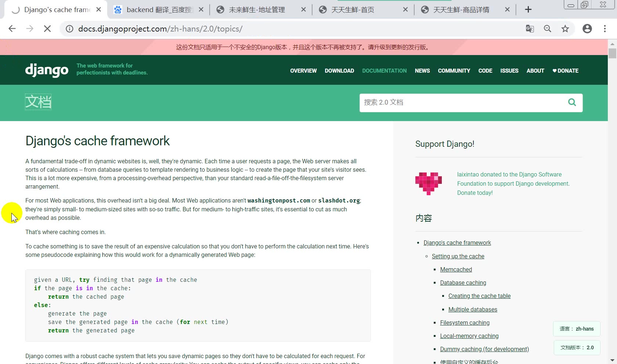Click the 文档 heading link
Image resolution: width=617 pixels, height=364 pixels.
click(38, 102)
